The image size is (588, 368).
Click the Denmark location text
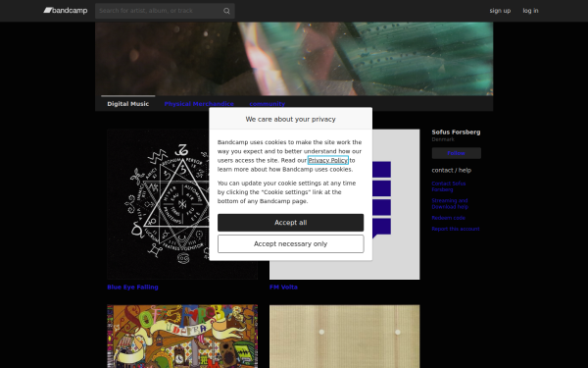pos(443,139)
